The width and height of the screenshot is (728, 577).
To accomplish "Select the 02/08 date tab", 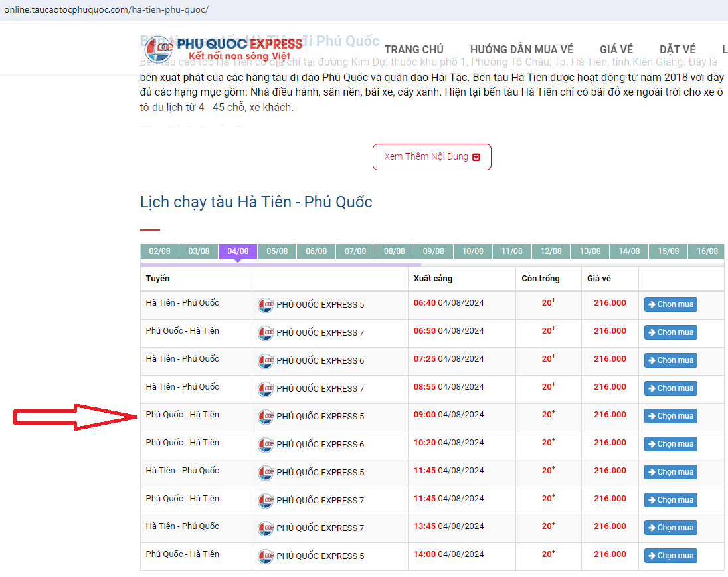I will pos(159,251).
